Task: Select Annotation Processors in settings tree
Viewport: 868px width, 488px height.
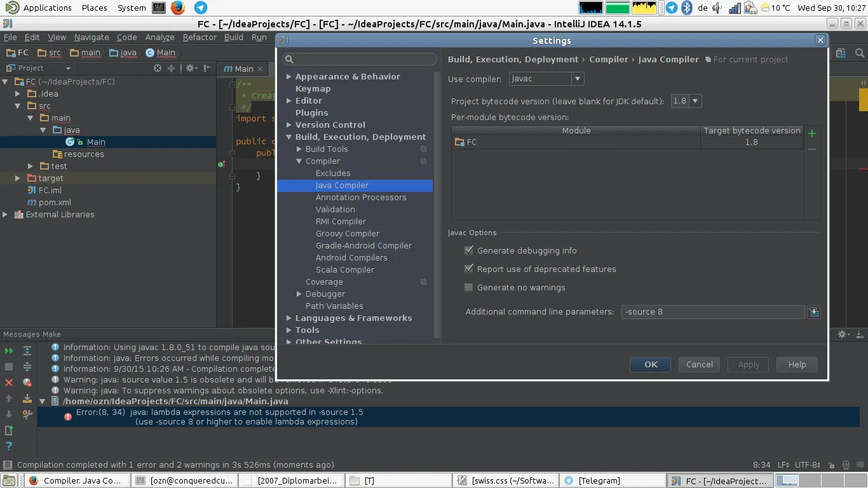Action: 361,198
